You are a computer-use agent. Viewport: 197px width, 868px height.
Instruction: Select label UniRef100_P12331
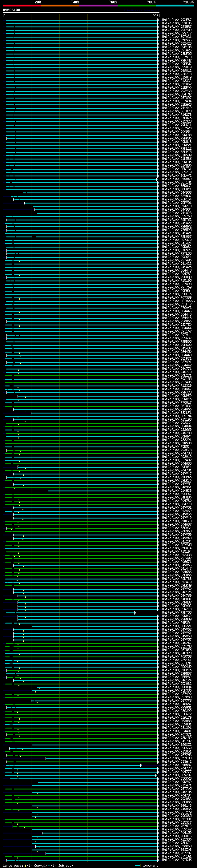[177, 819]
